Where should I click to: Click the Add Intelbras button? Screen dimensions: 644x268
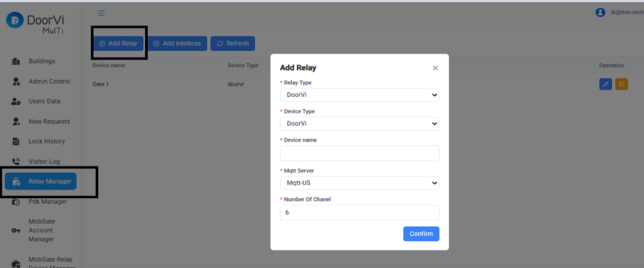pyautogui.click(x=177, y=44)
